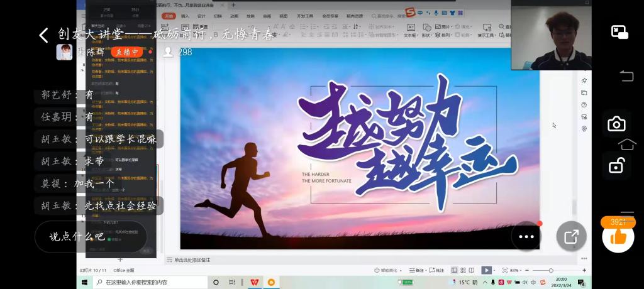644x289 pixels.
Task: Click the WPS icon in the taskbar
Action: pos(255,283)
